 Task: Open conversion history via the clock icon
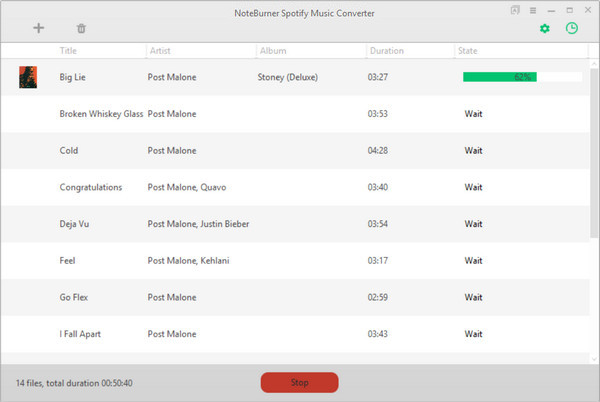click(x=572, y=28)
